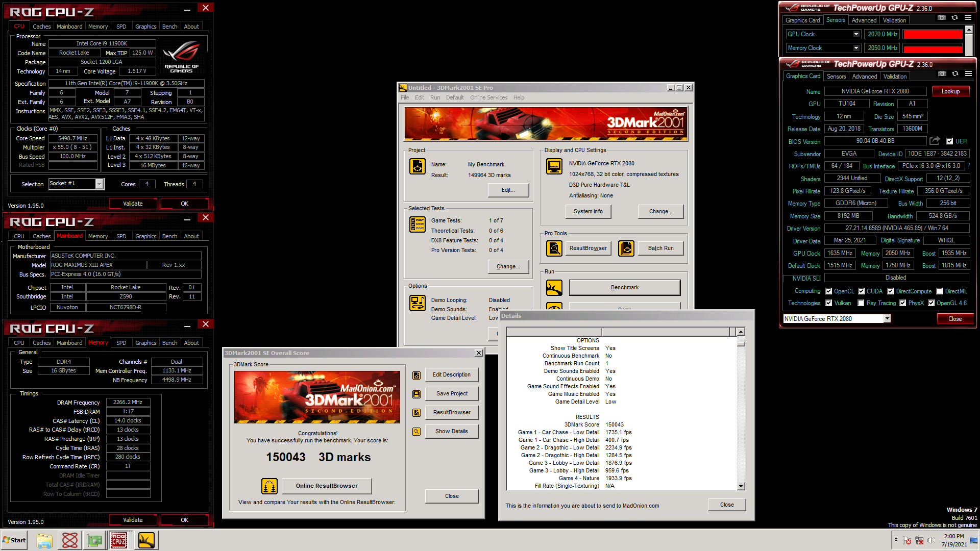Viewport: 980px width, 551px height.
Task: Open Windows Explorer from the taskbar
Action: (44, 540)
